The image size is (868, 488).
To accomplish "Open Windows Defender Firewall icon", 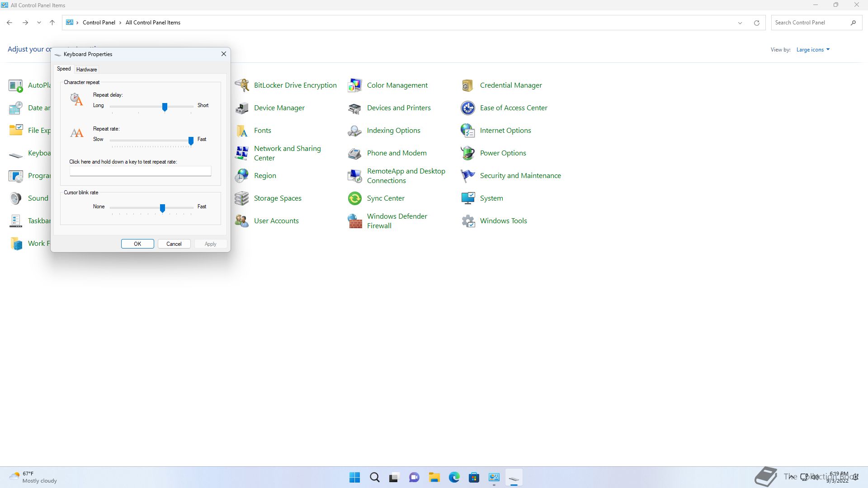I will tap(355, 221).
